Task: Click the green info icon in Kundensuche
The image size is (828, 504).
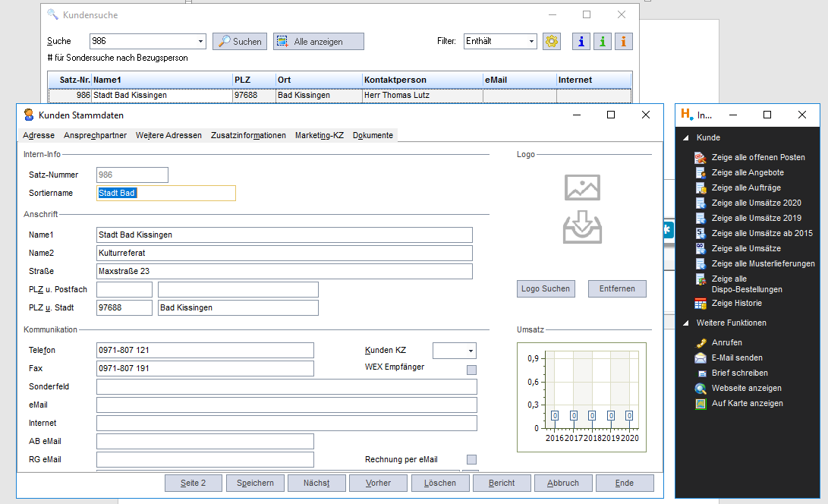Action: [x=602, y=41]
